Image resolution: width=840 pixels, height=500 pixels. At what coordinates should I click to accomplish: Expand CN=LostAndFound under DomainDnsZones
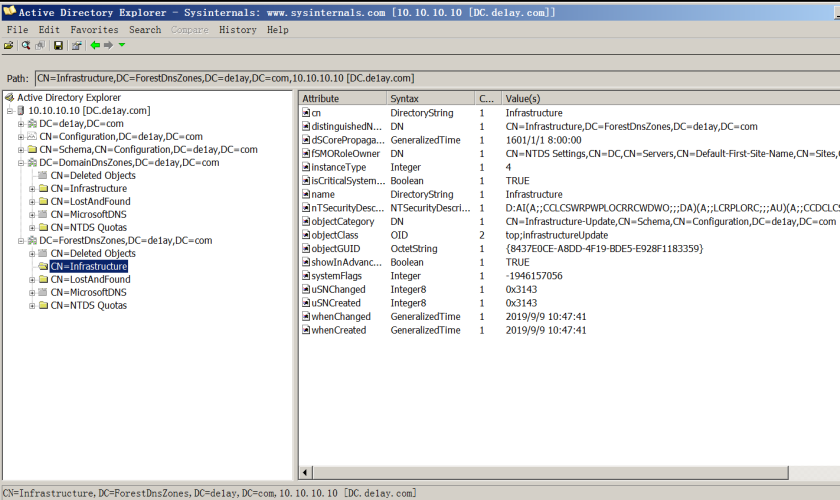[32, 202]
